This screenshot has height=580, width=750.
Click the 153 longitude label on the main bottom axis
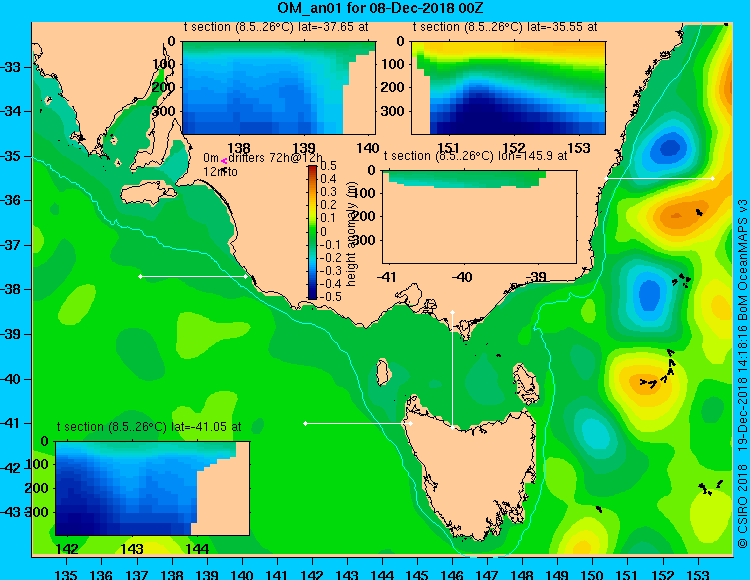pyautogui.click(x=698, y=574)
